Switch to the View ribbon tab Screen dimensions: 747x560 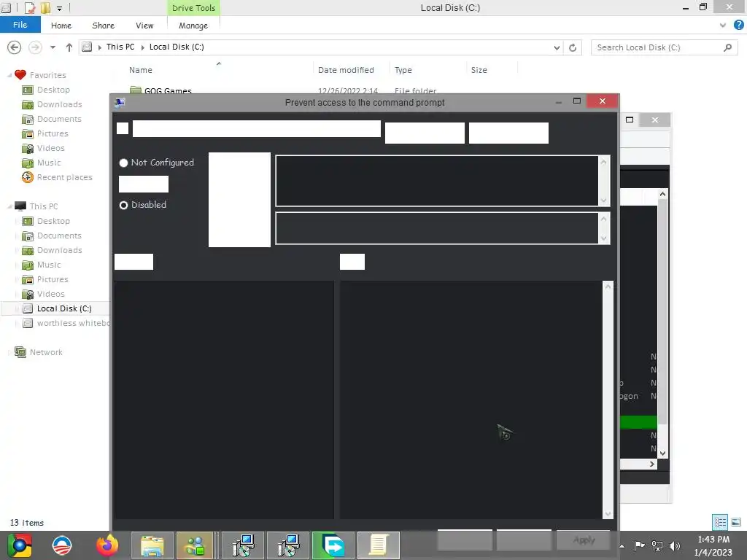pos(144,26)
